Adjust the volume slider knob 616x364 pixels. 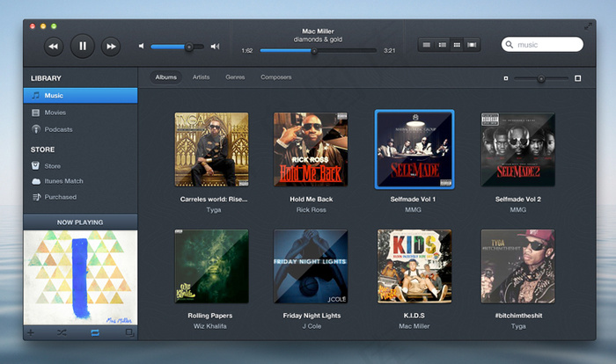click(189, 47)
